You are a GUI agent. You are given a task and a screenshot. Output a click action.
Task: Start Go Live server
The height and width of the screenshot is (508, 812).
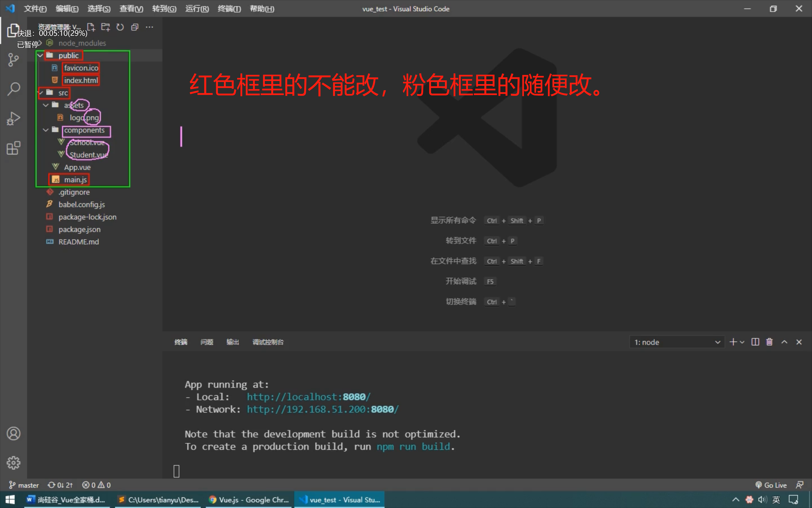[771, 485]
